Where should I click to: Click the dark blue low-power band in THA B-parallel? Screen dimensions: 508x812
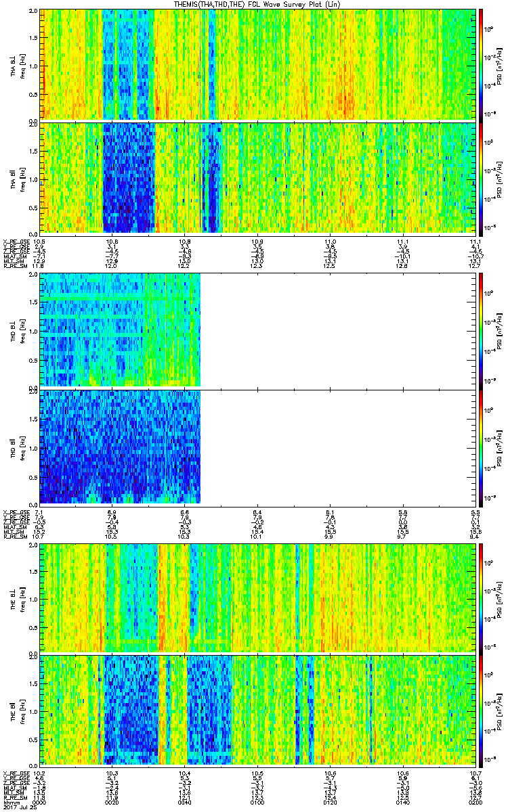pyautogui.click(x=128, y=179)
